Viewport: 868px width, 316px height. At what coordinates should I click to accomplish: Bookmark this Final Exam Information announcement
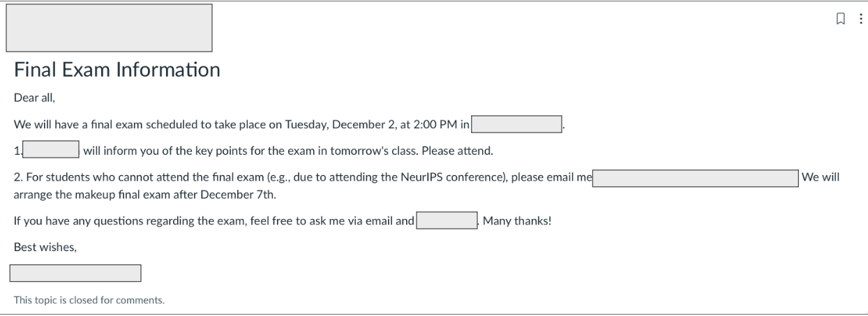tap(841, 19)
